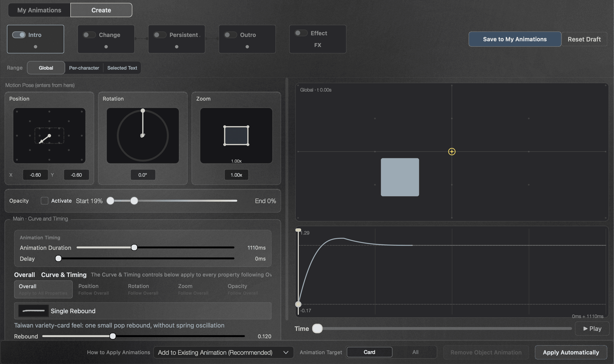
Task: Click the curve graph top handle
Action: point(298,230)
